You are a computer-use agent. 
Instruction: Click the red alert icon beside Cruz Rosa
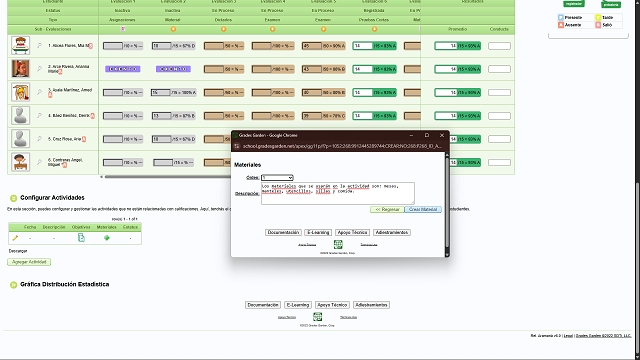click(84, 139)
